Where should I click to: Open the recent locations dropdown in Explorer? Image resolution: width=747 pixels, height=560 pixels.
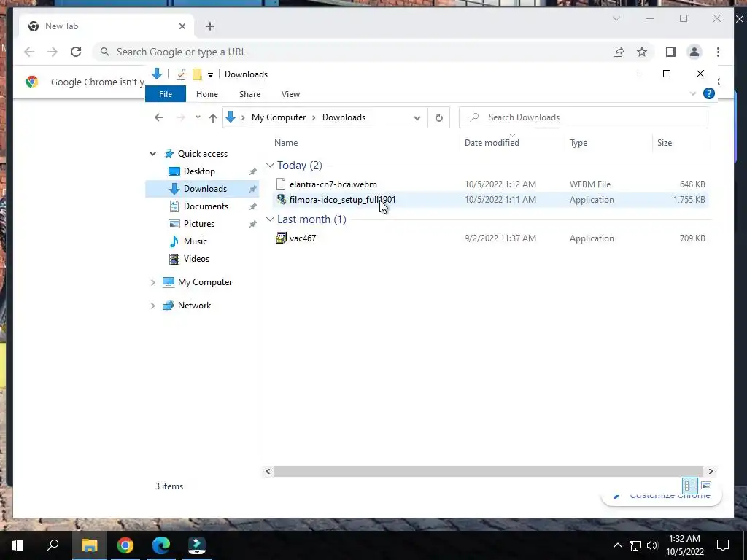point(198,117)
